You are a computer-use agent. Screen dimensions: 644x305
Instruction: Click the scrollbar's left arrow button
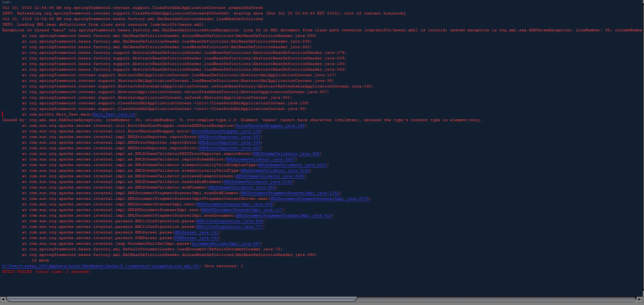coord(3,299)
